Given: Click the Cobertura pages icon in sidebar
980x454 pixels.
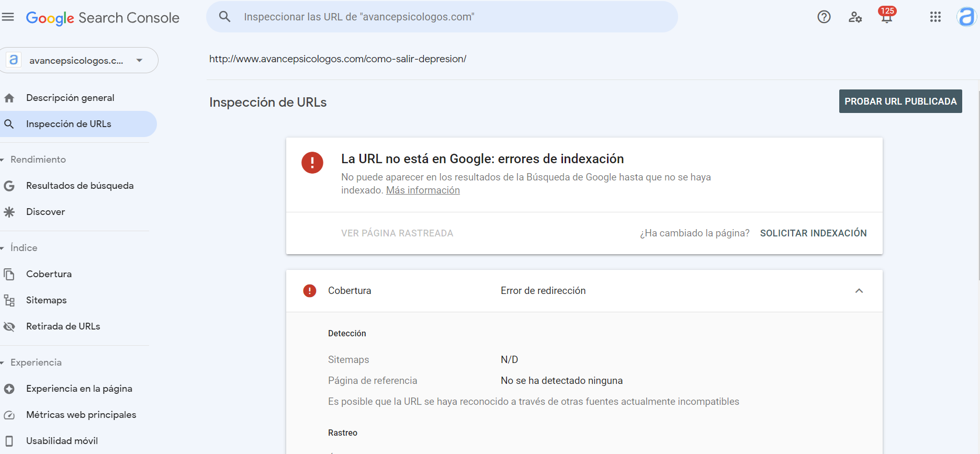Looking at the screenshot, I should [9, 274].
